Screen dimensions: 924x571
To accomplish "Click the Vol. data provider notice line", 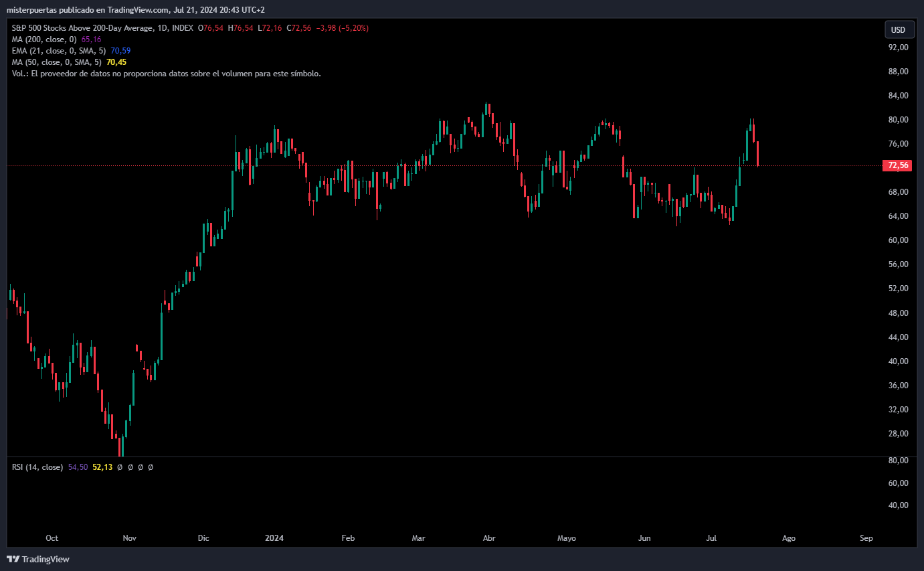I will point(167,74).
